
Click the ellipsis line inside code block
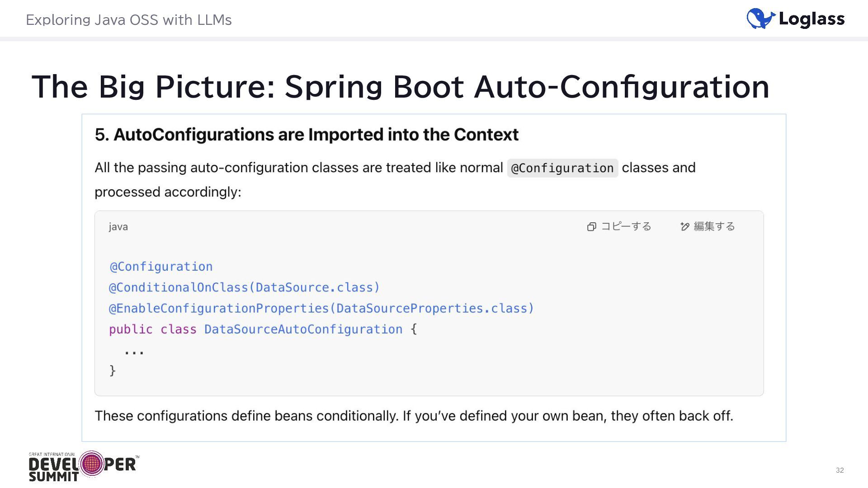pos(134,351)
